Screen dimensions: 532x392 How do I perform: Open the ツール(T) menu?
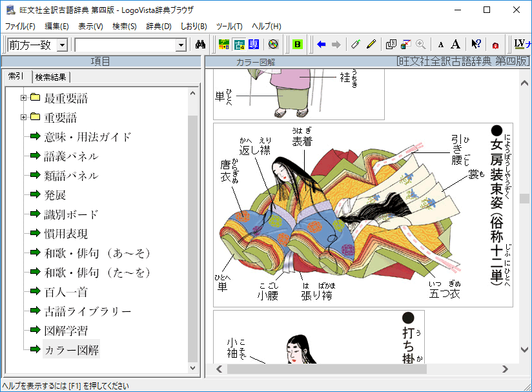[x=229, y=26]
